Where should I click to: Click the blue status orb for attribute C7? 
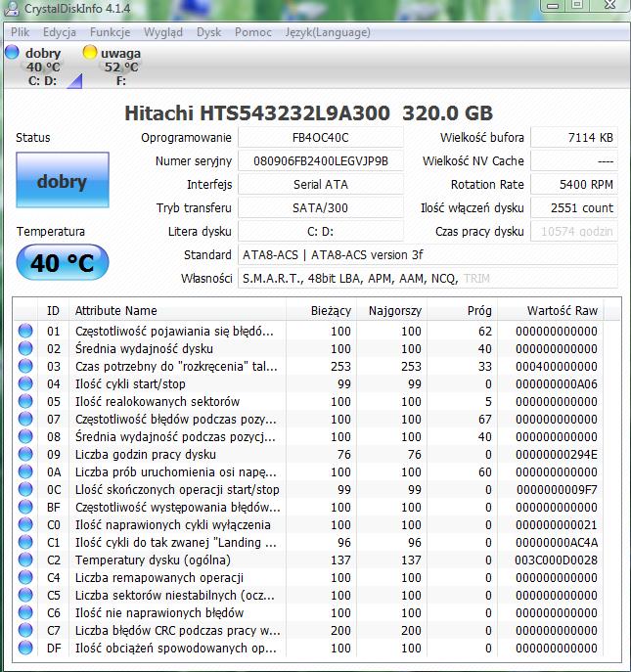[x=25, y=630]
